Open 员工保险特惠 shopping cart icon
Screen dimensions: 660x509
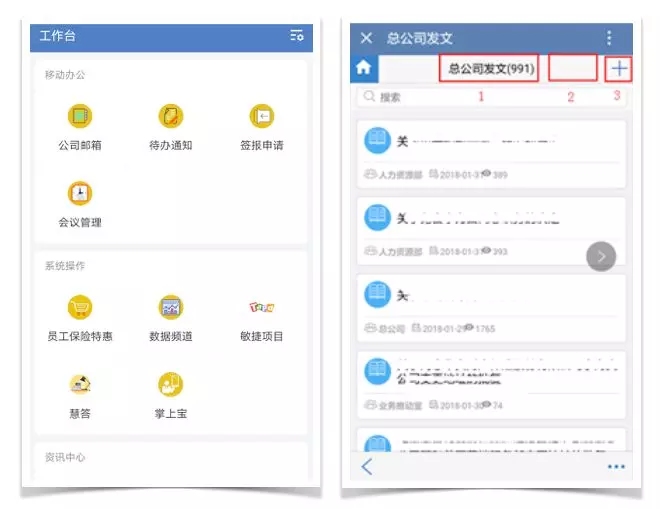click(80, 307)
